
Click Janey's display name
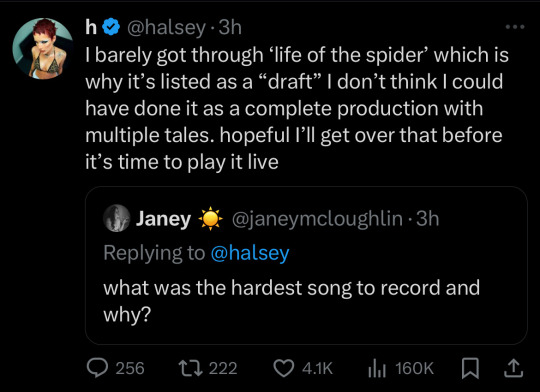(x=164, y=218)
